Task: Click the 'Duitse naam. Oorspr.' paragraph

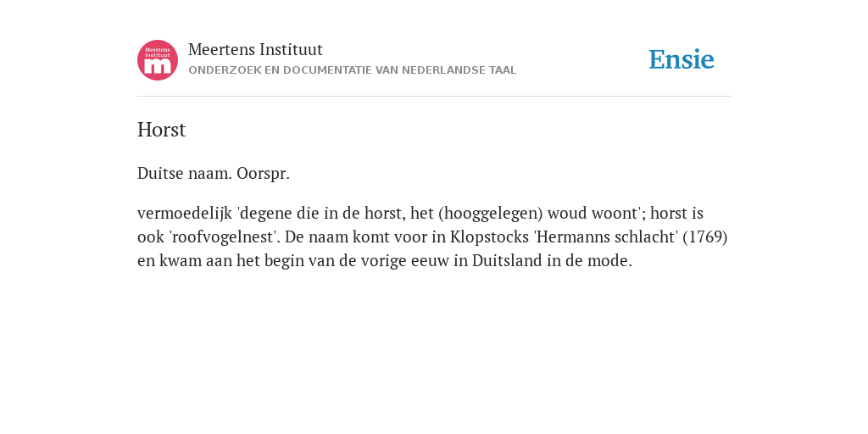Action: click(214, 174)
